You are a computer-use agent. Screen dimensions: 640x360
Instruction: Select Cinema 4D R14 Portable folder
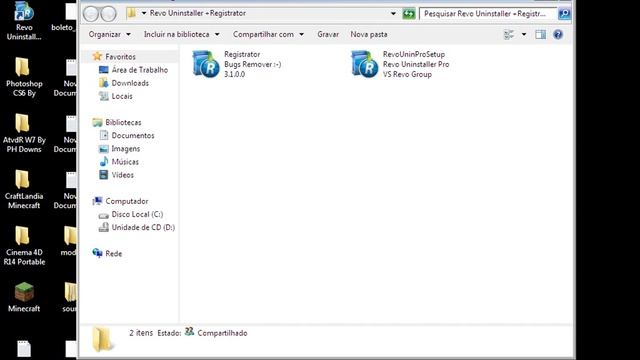pos(24,246)
